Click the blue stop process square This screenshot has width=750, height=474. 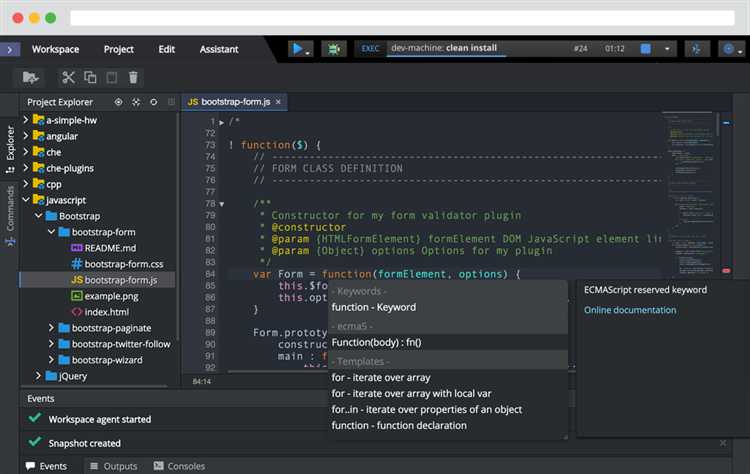[x=645, y=49]
